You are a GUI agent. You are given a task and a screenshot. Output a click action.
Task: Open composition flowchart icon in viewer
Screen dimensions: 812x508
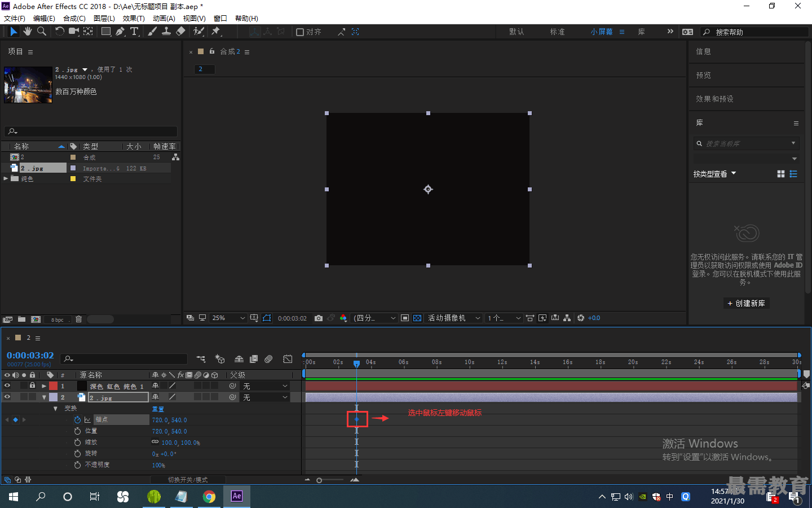(567, 318)
